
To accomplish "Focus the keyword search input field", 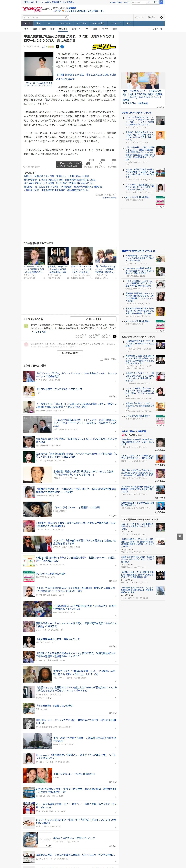I will (x=44, y=18).
